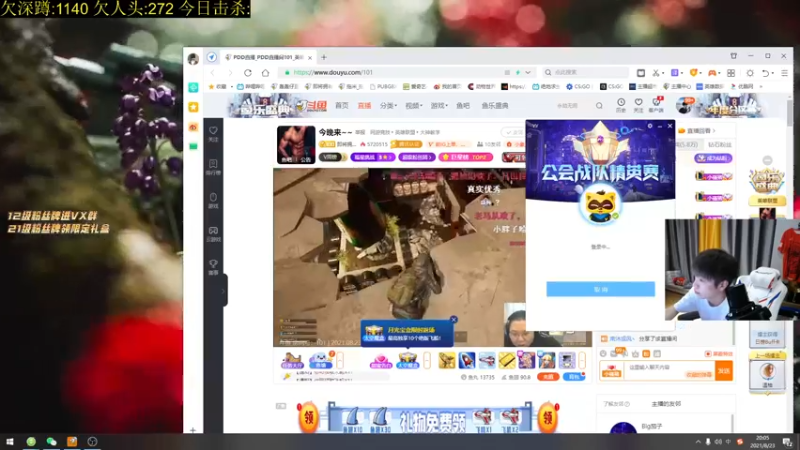Open settings gear in 公会战队精英赛 dialog
Image resolution: width=800 pixels, height=450 pixels.
(649, 126)
